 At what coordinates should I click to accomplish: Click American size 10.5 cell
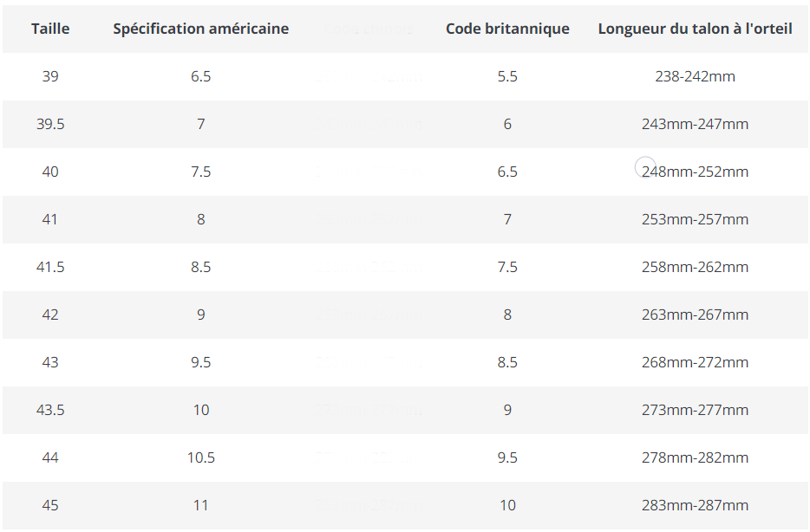pos(200,457)
